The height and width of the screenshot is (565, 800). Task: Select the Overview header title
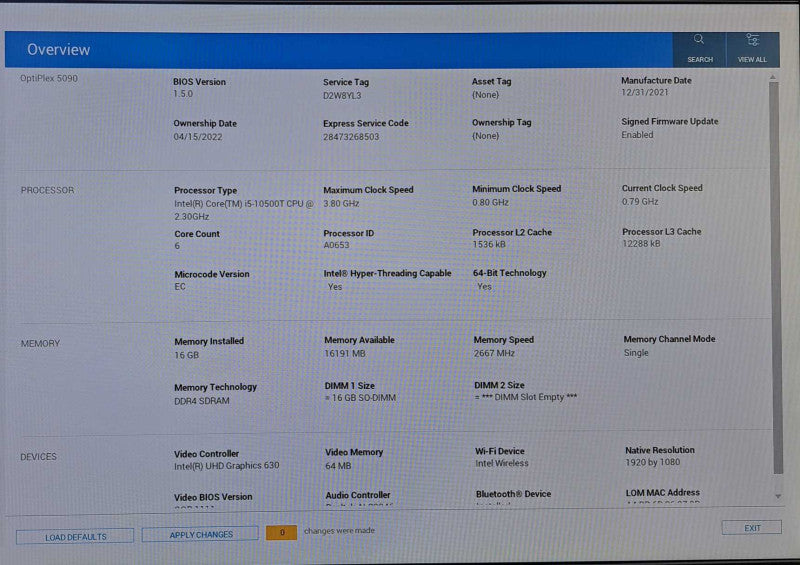tap(58, 50)
